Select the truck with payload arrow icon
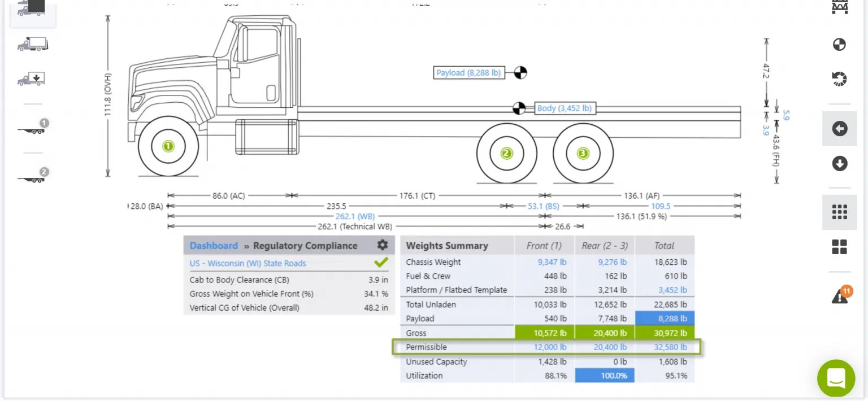The height and width of the screenshot is (401, 868). point(32,79)
